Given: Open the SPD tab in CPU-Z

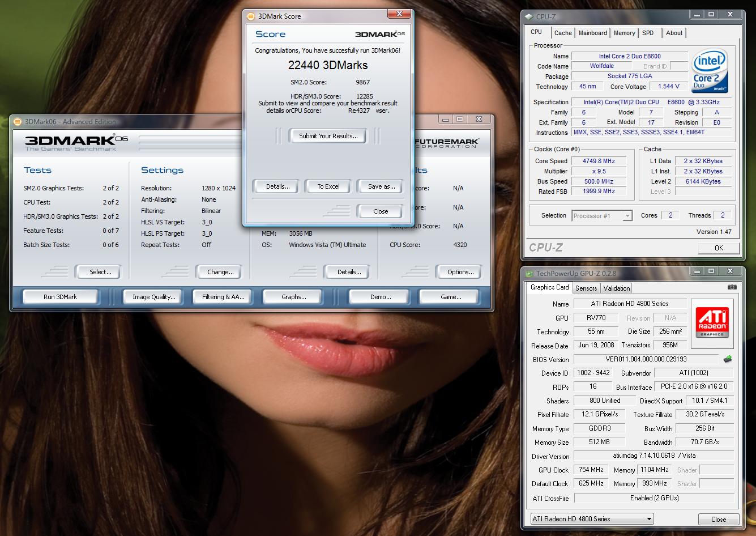Looking at the screenshot, I should [x=648, y=33].
